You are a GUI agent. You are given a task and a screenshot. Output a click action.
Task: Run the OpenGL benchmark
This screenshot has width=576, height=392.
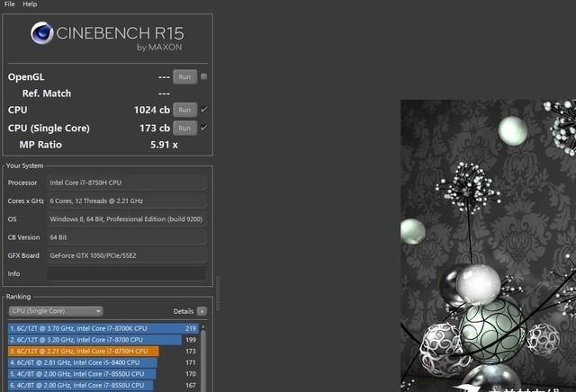point(184,76)
